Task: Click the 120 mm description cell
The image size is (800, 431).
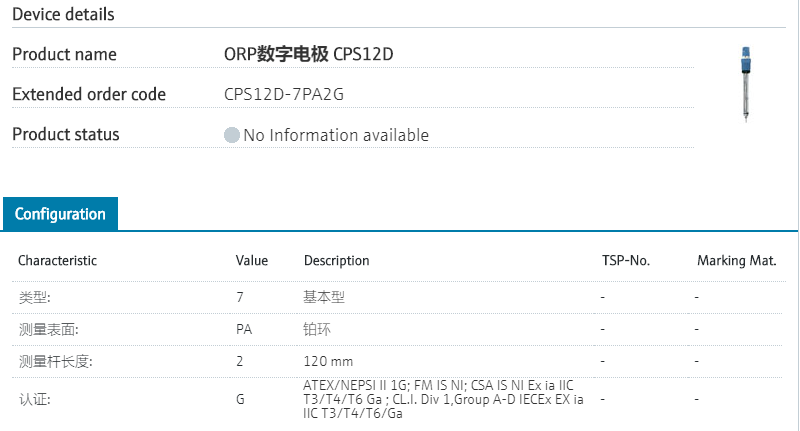Action: [x=328, y=361]
